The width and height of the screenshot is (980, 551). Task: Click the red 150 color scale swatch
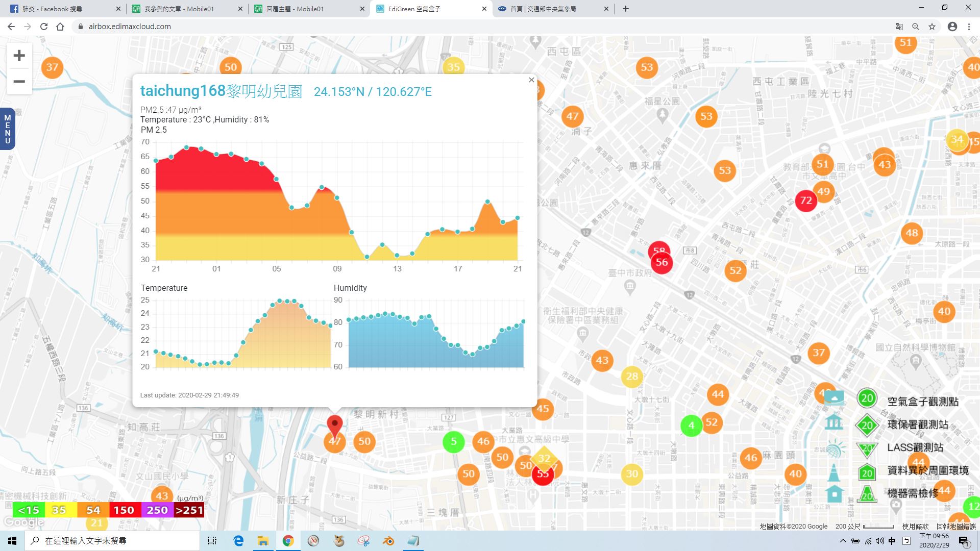[124, 510]
